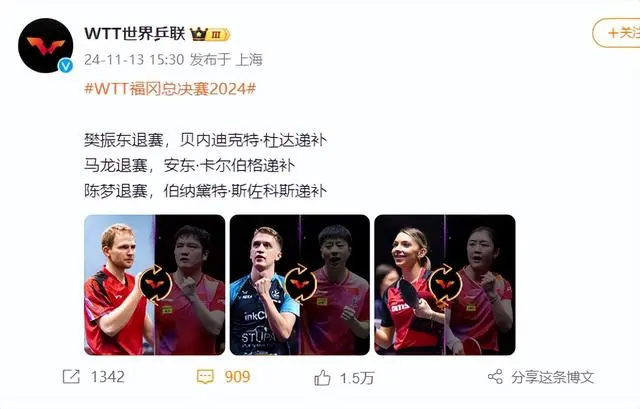Screen dimensions: 640x409
Task: Open comments via speech bubble icon
Action: (205, 376)
